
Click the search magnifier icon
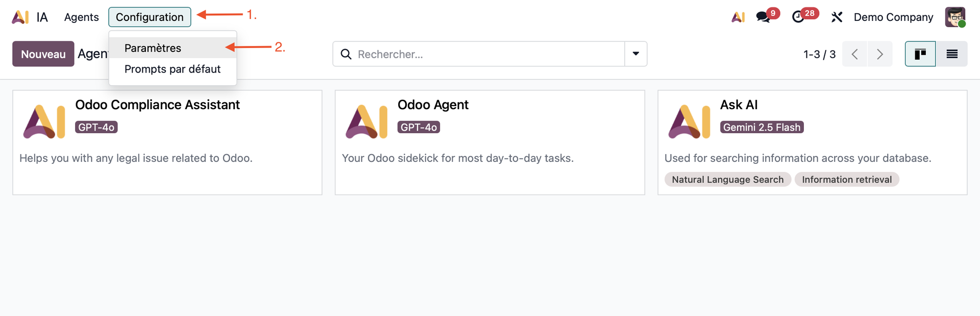coord(346,54)
